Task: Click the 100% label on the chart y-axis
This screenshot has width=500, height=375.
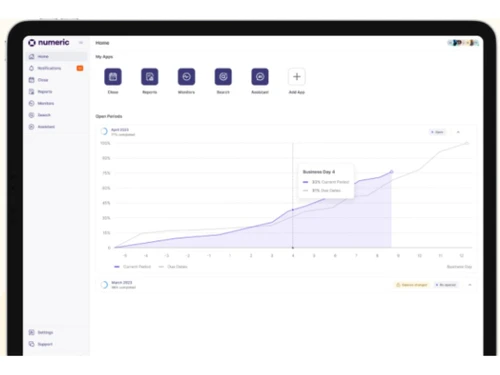Action: (x=105, y=143)
